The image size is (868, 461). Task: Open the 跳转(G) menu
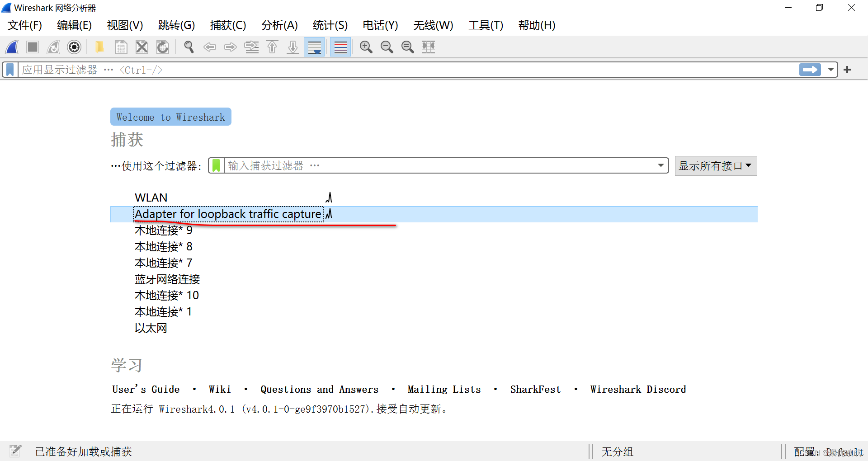click(177, 25)
